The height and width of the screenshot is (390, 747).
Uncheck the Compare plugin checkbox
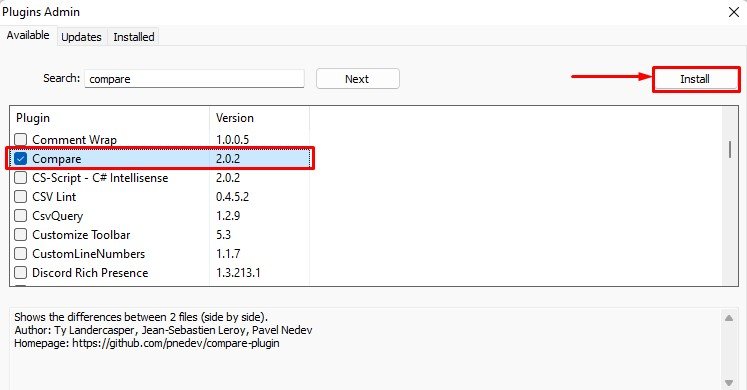pos(20,159)
